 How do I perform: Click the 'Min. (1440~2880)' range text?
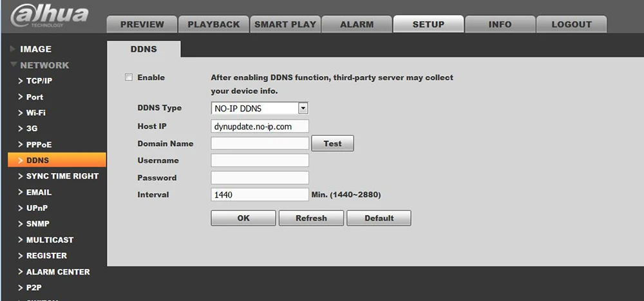pos(346,195)
